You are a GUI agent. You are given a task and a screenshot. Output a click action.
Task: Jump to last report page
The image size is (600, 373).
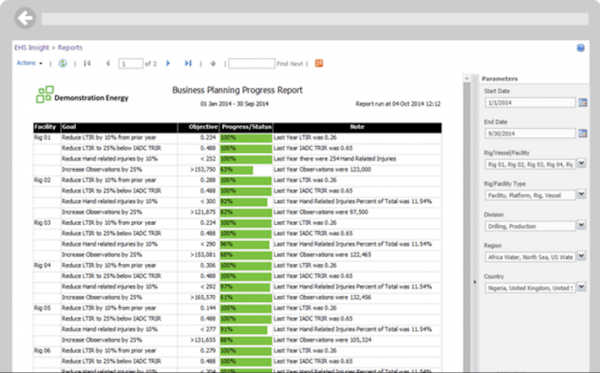pos(188,63)
